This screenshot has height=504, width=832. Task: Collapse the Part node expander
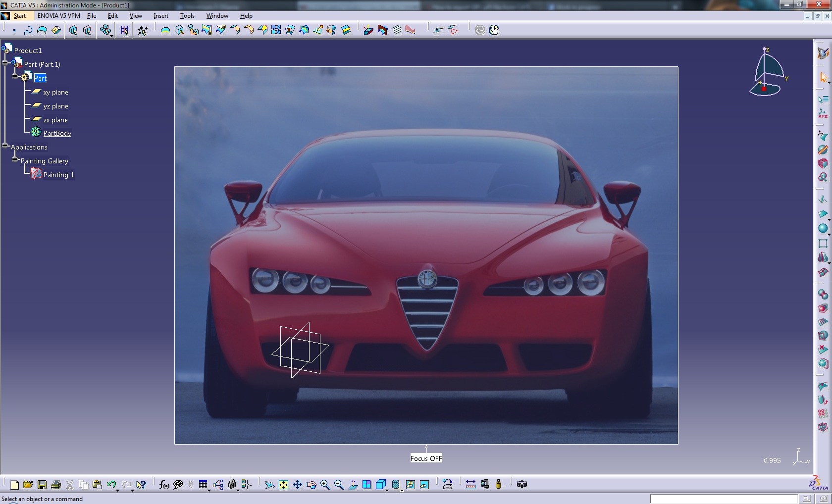(15, 76)
